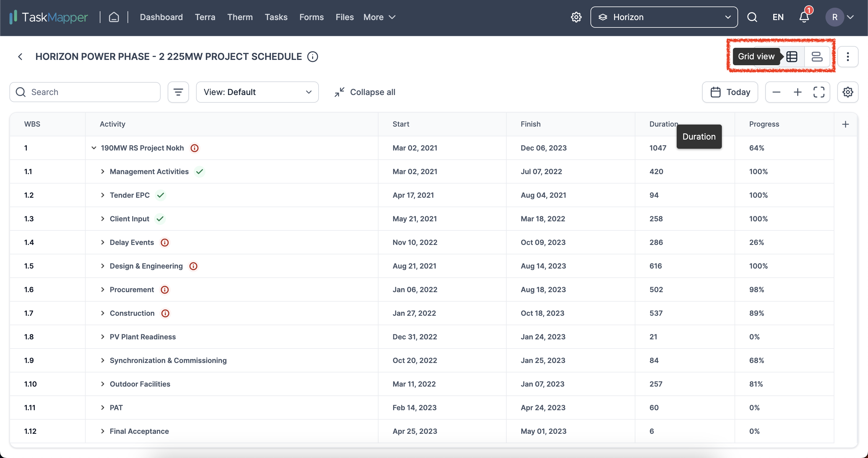
Task: Click the search magnifier icon
Action: (x=752, y=17)
